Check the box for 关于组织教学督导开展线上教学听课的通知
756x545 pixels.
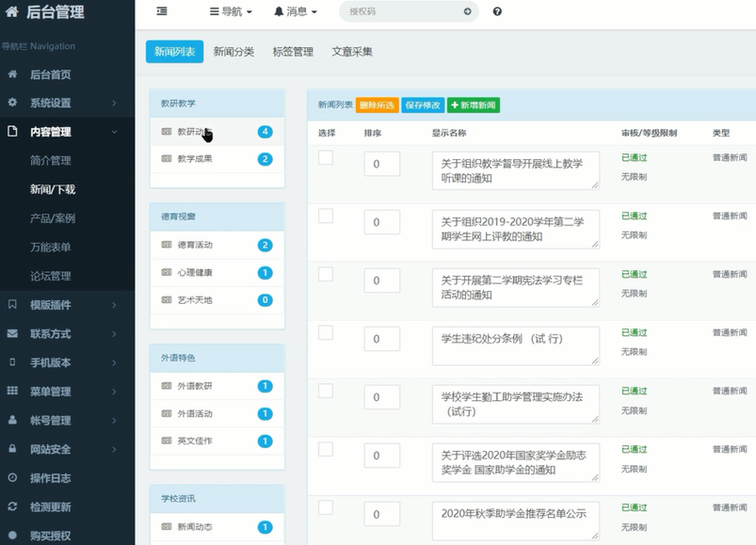326,157
